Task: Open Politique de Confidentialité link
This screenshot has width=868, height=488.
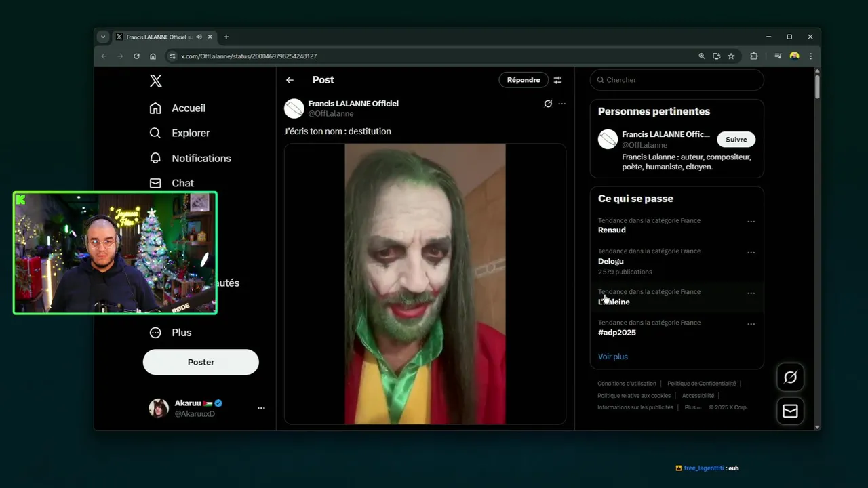Action: (701, 384)
